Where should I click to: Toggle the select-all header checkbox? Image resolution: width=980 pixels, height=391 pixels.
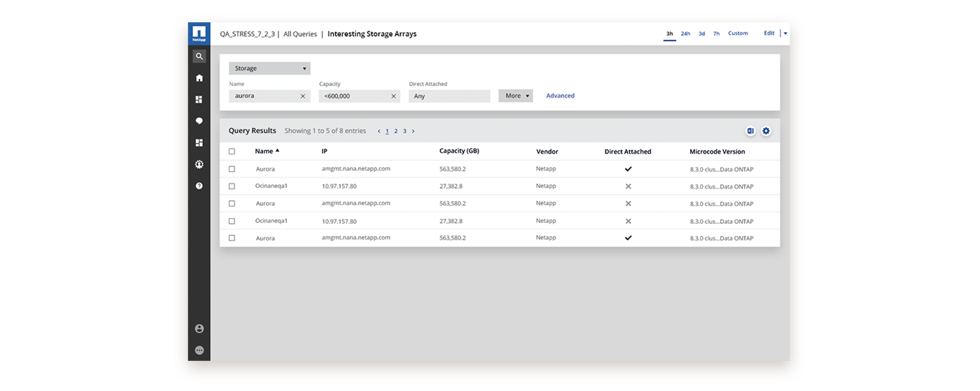point(232,151)
